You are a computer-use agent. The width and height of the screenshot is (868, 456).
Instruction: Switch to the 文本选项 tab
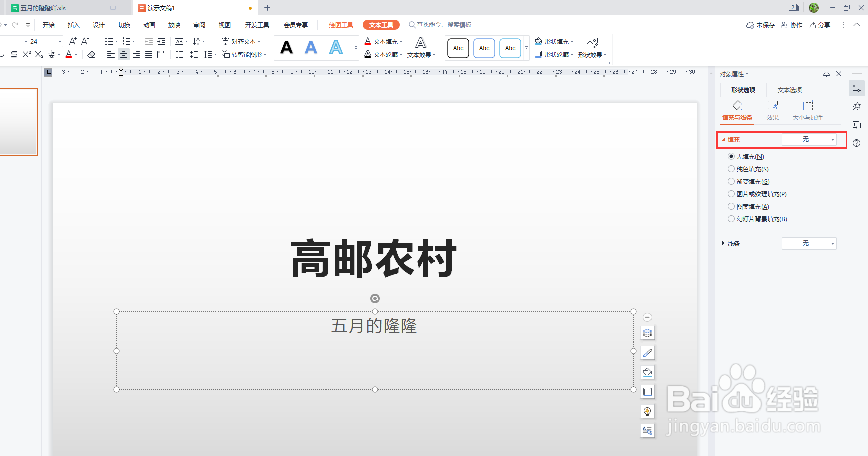coord(789,90)
